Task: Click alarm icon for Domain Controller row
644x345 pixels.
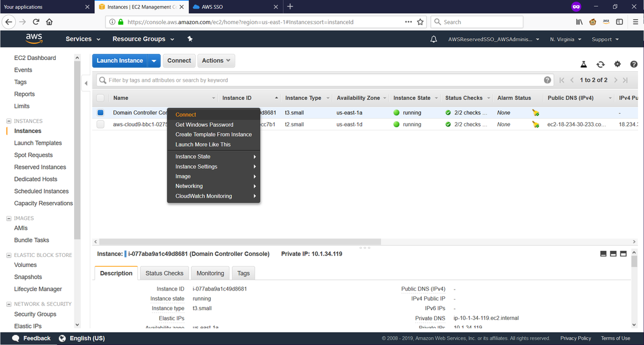Action: [536, 113]
